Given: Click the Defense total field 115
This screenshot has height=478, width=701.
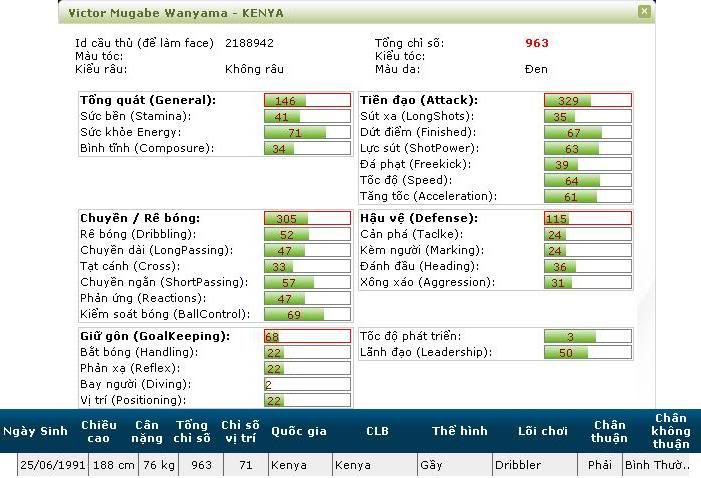Looking at the screenshot, I should click(x=588, y=218).
